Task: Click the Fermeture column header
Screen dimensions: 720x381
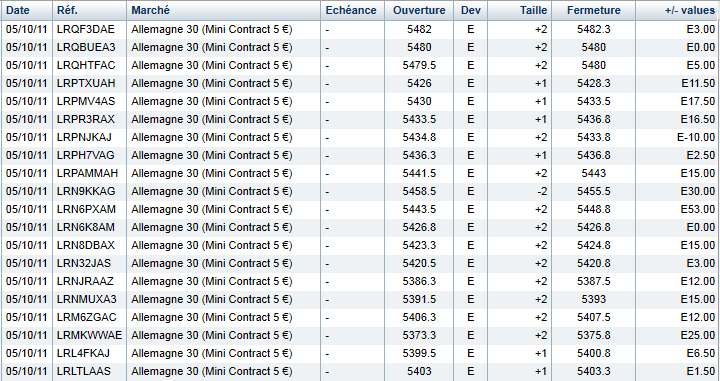Action: (594, 11)
